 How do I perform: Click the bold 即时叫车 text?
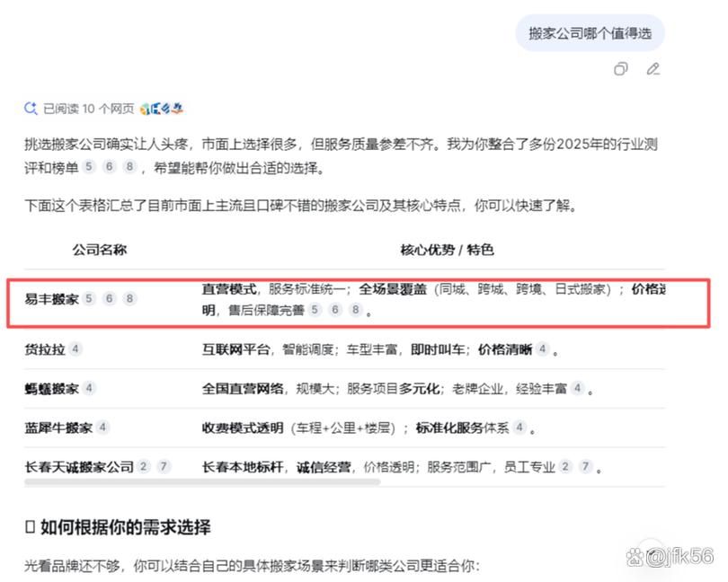click(x=438, y=349)
